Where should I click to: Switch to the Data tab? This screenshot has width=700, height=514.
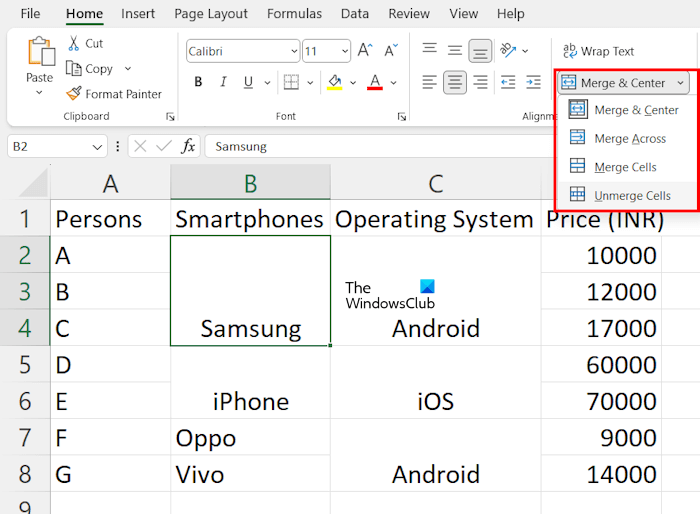tap(355, 14)
